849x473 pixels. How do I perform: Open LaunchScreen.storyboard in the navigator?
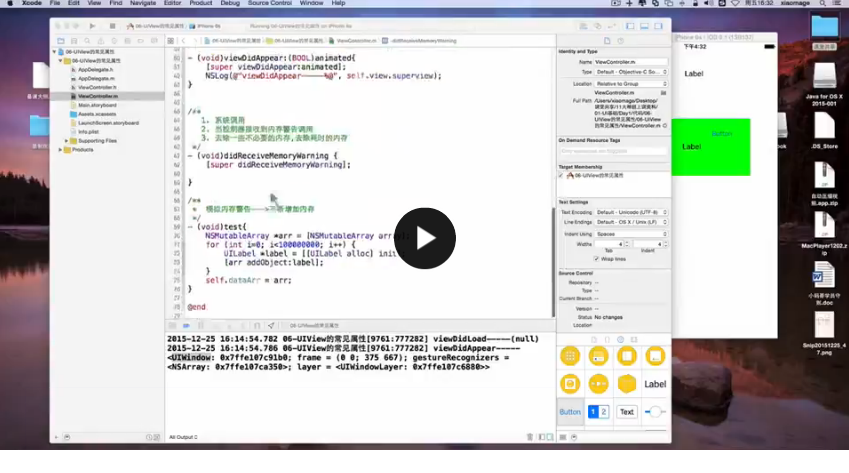click(x=108, y=123)
